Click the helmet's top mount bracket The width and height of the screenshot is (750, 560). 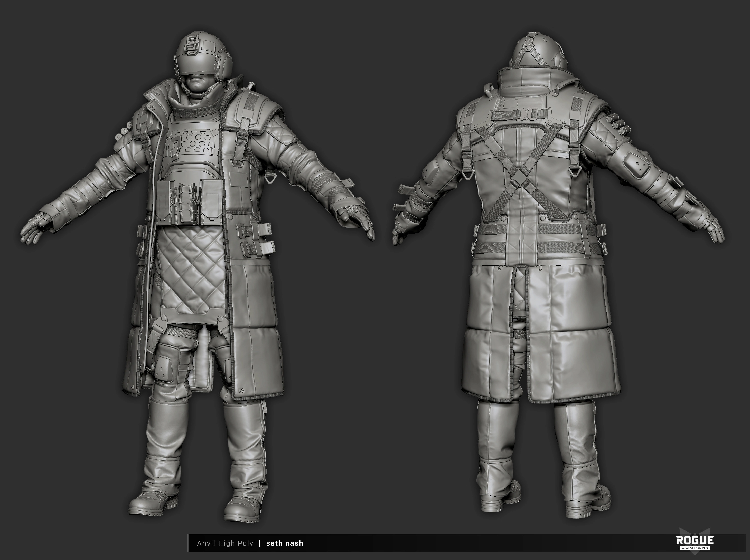tap(192, 45)
